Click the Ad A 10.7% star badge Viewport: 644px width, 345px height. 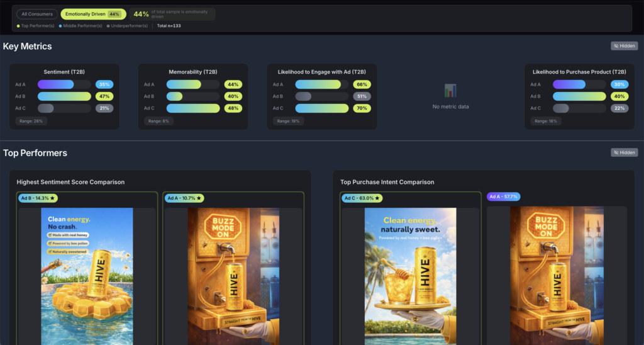click(184, 198)
